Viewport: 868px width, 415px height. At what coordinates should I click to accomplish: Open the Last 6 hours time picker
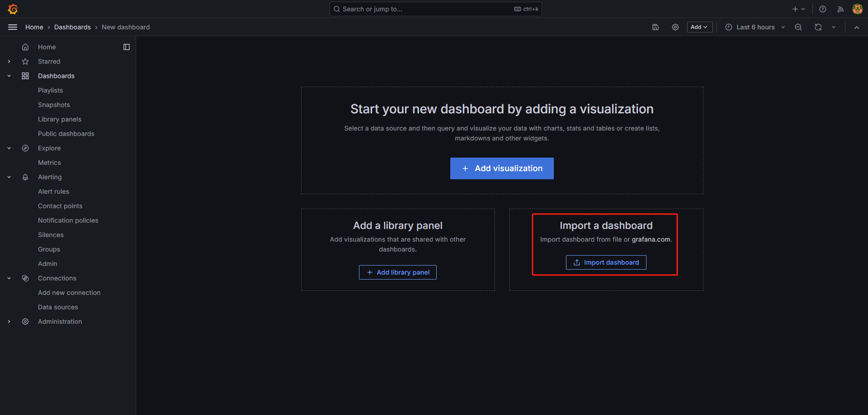coord(755,27)
